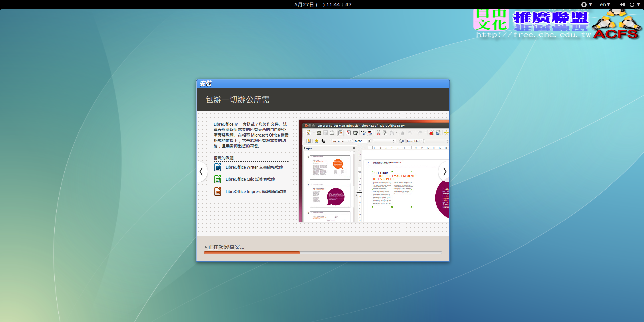Open the power system menu
This screenshot has width=644, height=322.
pyautogui.click(x=634, y=5)
